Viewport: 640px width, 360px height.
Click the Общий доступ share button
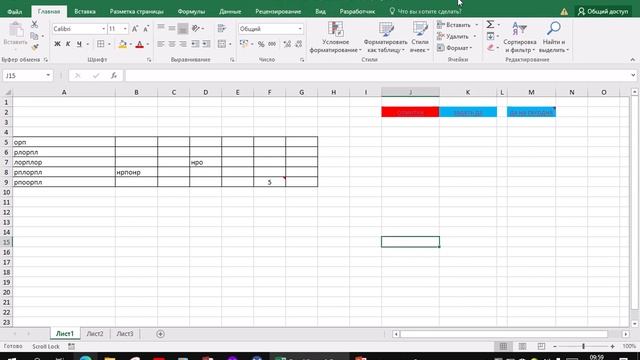603,11
